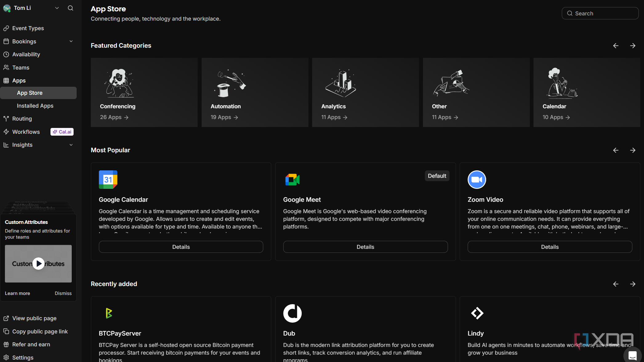This screenshot has width=644, height=362.
Task: Open Details for Google Calendar
Action: pyautogui.click(x=181, y=247)
